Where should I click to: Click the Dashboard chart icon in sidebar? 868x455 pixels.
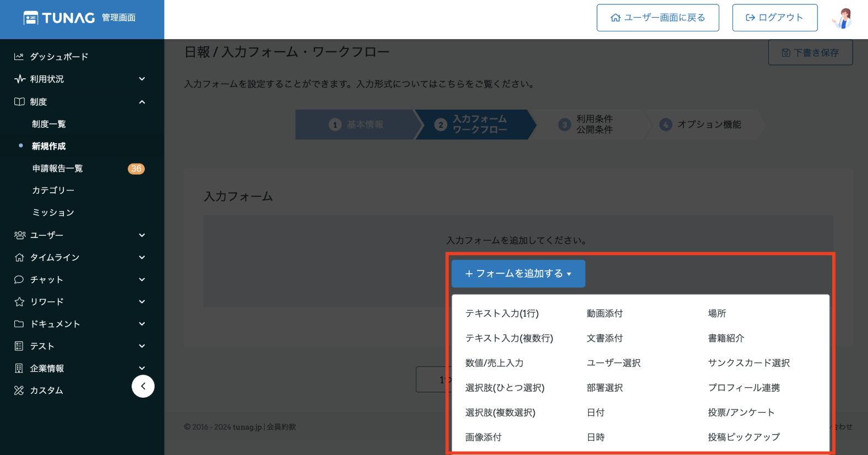tap(19, 57)
